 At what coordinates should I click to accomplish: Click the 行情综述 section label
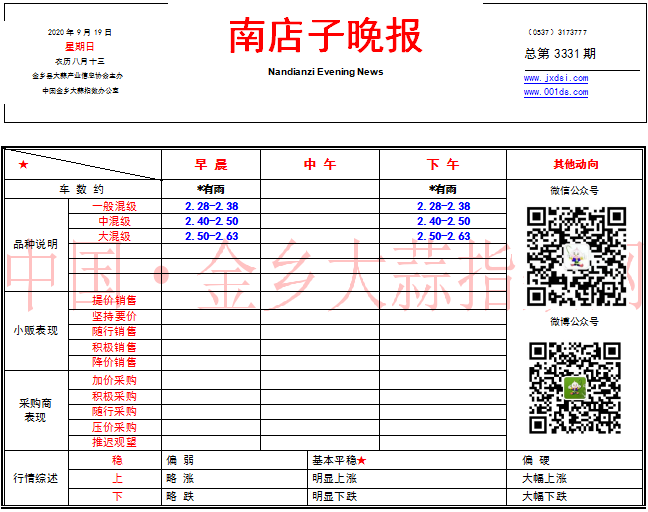[x=36, y=478]
